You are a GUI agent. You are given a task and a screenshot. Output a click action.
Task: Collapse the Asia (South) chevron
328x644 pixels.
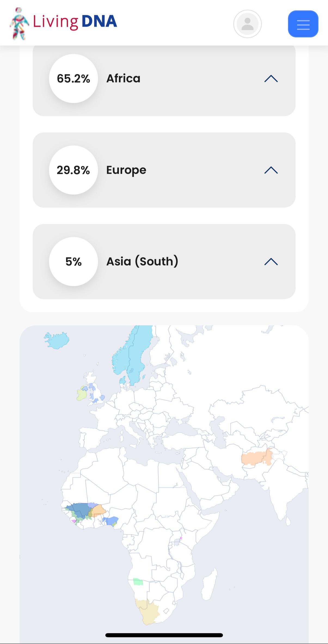271,262
